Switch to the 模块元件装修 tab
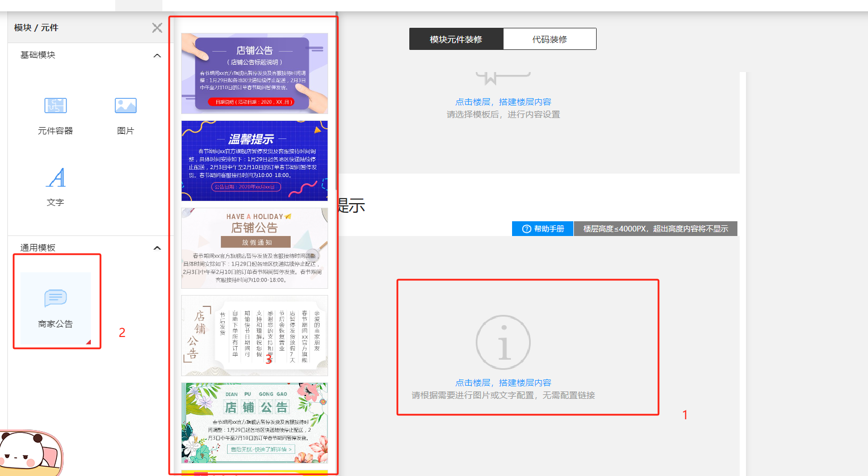This screenshot has height=476, width=868. (x=456, y=39)
